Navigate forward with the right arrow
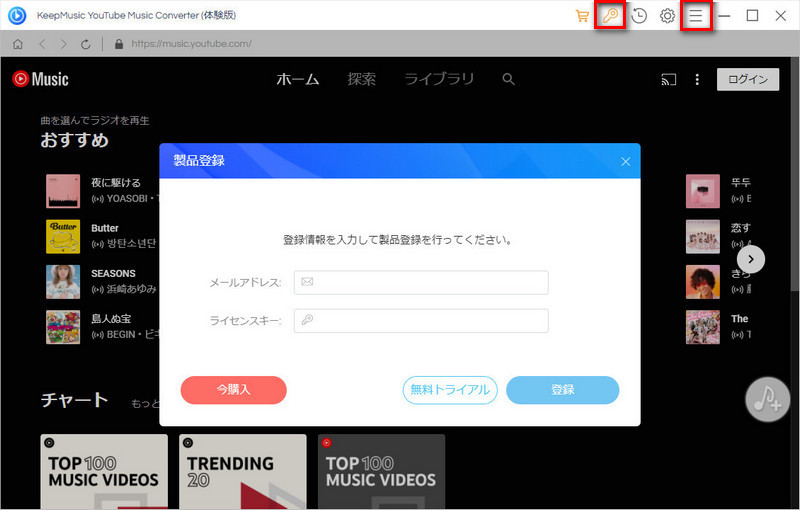800x510 pixels. (63, 44)
